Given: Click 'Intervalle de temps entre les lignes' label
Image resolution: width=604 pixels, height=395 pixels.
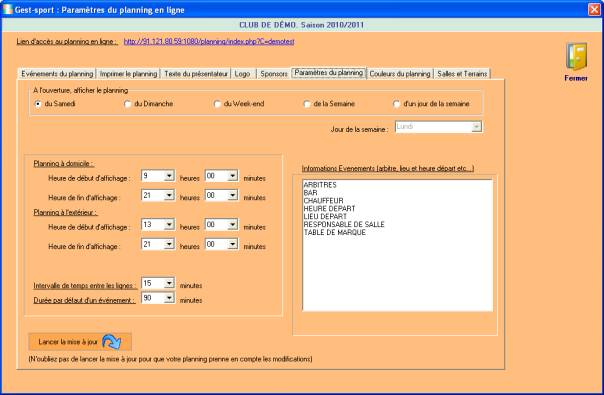Looking at the screenshot, I should [x=85, y=286].
